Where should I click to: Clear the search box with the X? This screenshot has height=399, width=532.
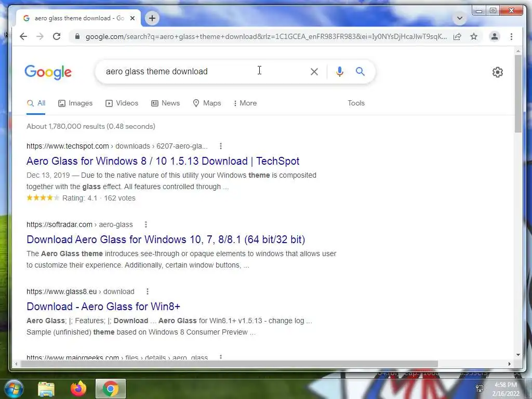pyautogui.click(x=314, y=72)
